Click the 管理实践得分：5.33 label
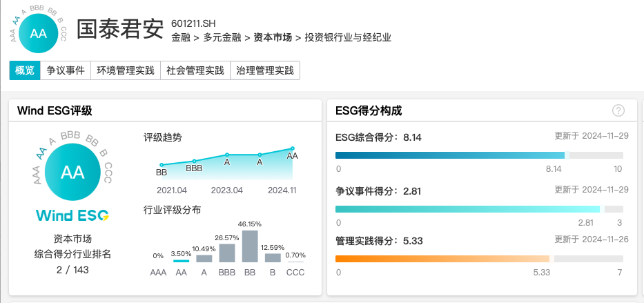 [x=378, y=240]
